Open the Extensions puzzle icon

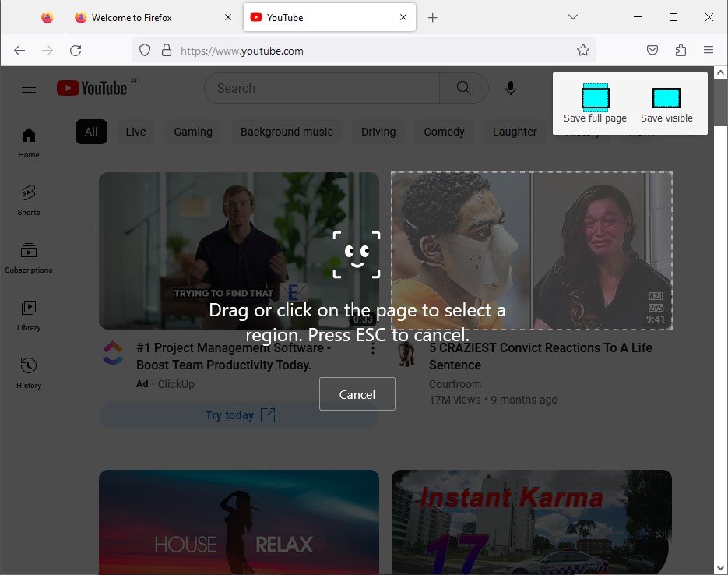coord(681,50)
